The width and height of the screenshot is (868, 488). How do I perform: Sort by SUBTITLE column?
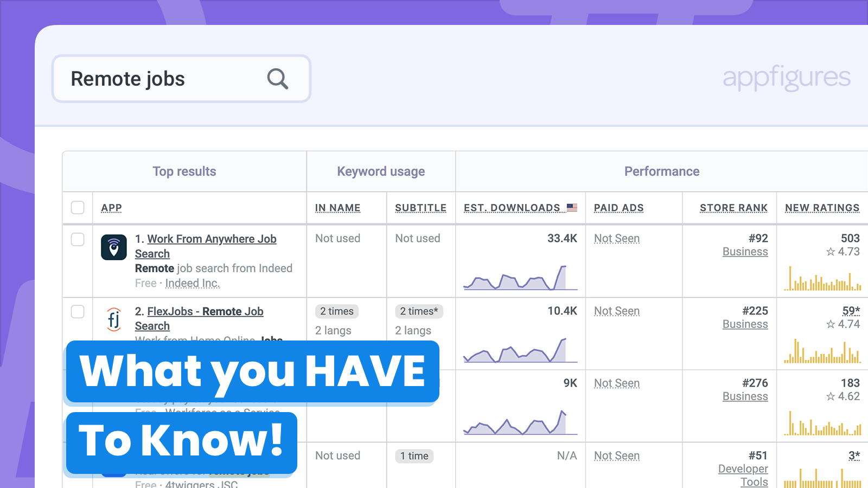420,208
